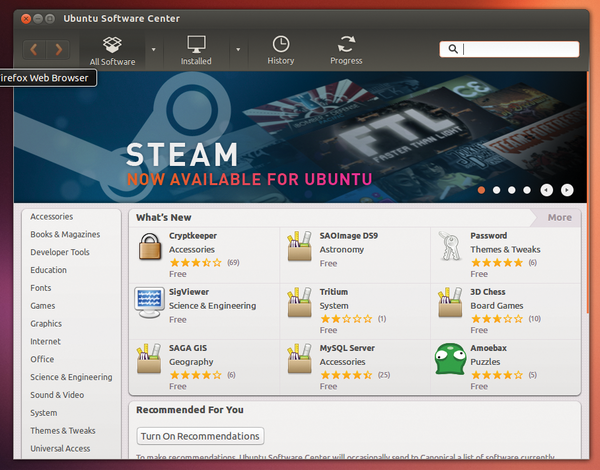Open the Office category
Viewport: 600px width, 470px height.
(x=42, y=359)
